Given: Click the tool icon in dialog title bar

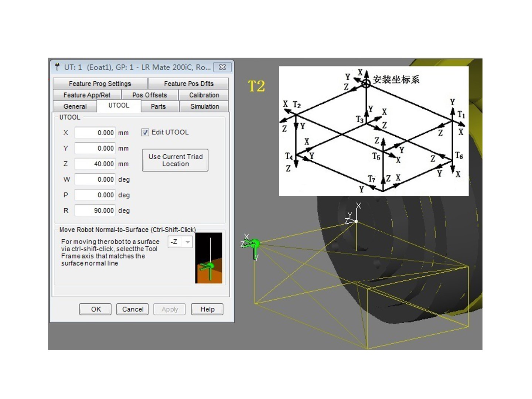Looking at the screenshot, I should [57, 67].
